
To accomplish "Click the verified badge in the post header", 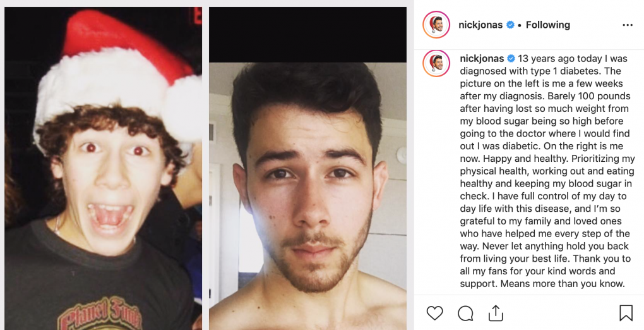I will pyautogui.click(x=511, y=25).
